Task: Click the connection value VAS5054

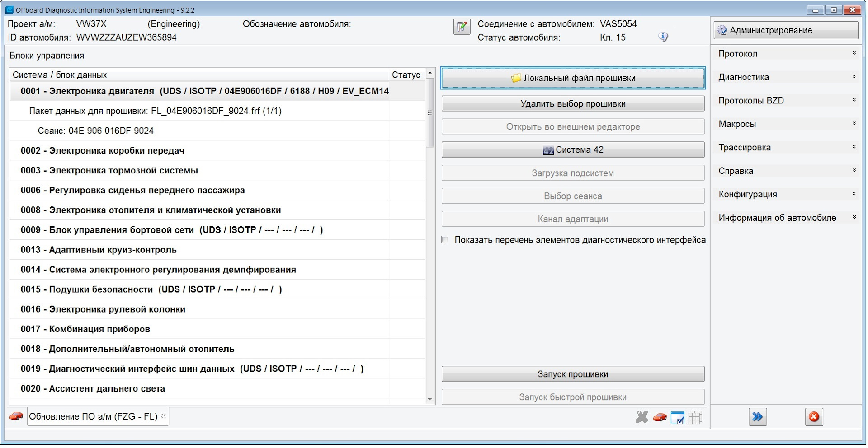Action: [618, 24]
